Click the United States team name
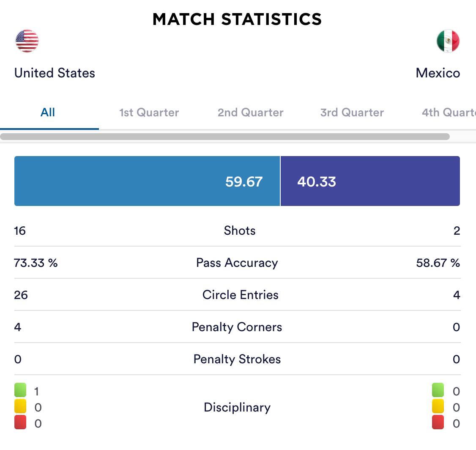This screenshot has width=476, height=450. pos(55,73)
